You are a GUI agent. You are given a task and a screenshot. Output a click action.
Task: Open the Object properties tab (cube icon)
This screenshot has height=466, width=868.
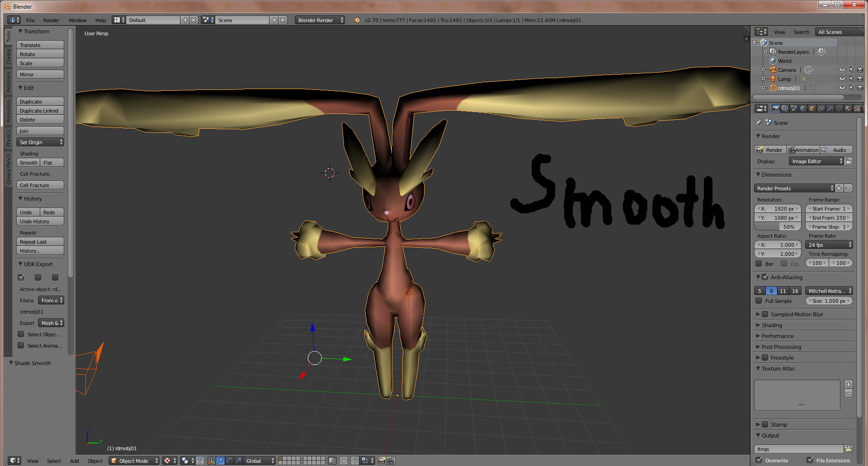812,108
